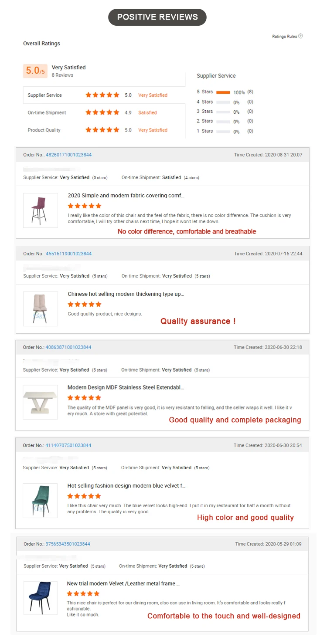
Task: Open the "Chinese hot selling modern thickening" product title
Action: coord(126,294)
